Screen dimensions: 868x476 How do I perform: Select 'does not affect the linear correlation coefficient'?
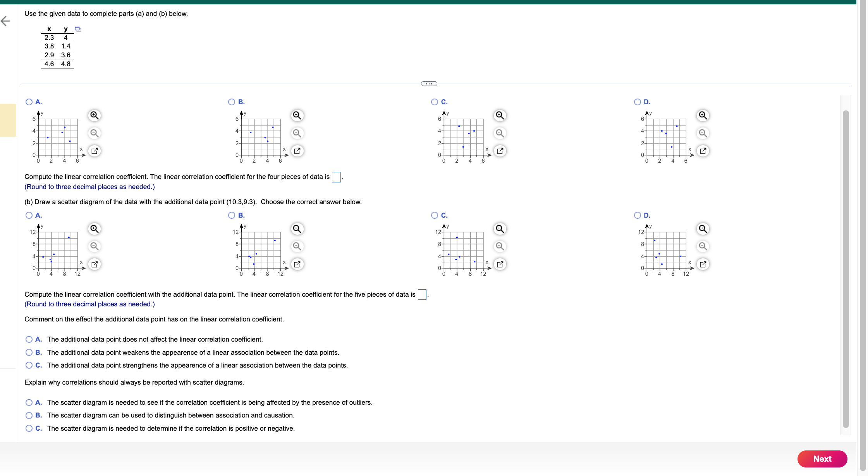click(29, 339)
